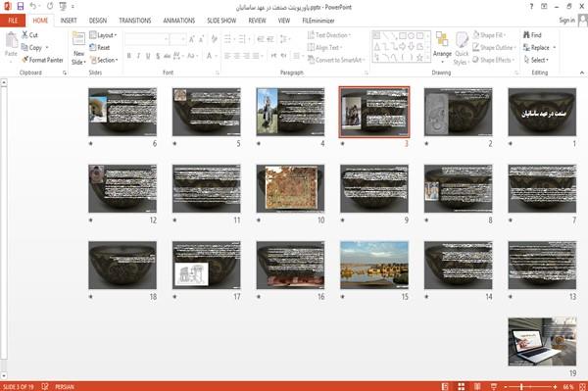This screenshot has width=588, height=391.
Task: Click zoom in plus button
Action: tap(555, 386)
